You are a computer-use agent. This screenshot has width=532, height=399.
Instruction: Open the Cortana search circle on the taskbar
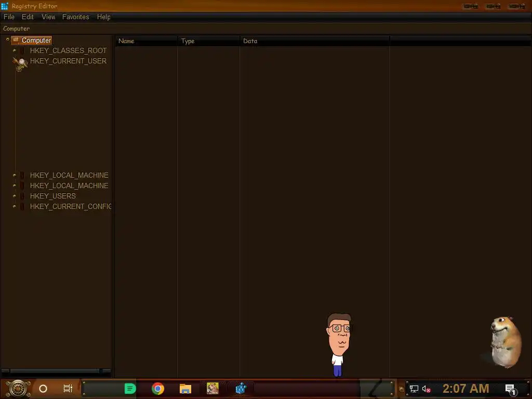pos(43,389)
